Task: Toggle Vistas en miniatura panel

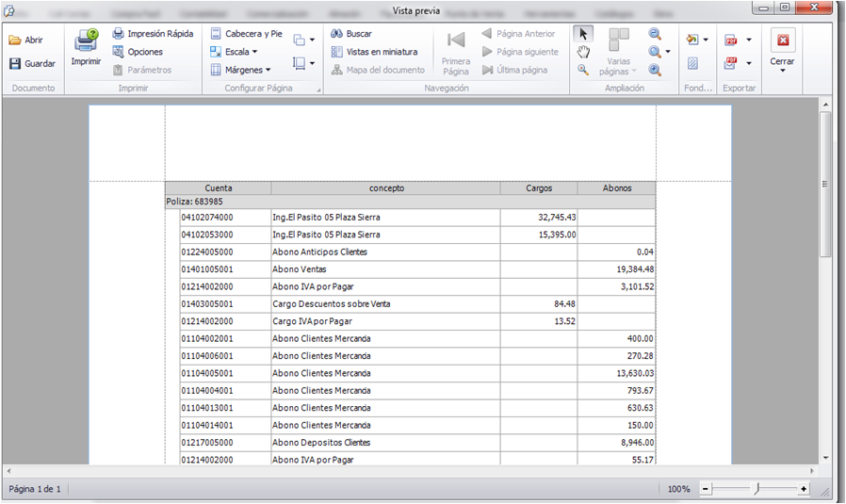Action: (374, 52)
